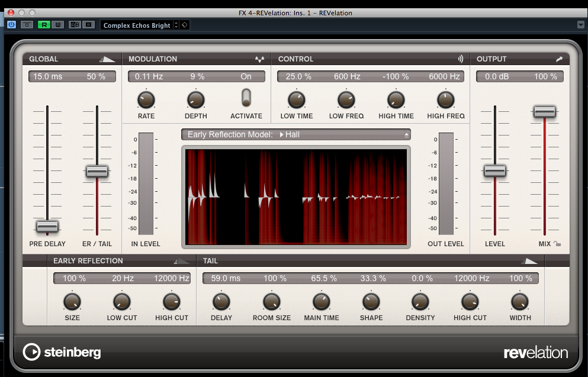Open plugin functions menu arrow at top right
This screenshot has width=588, height=377.
click(580, 25)
